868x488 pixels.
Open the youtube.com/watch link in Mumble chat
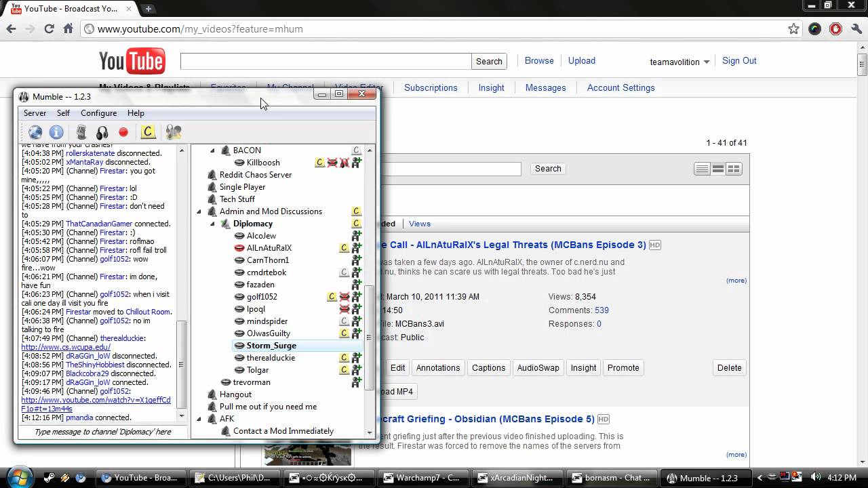click(96, 405)
